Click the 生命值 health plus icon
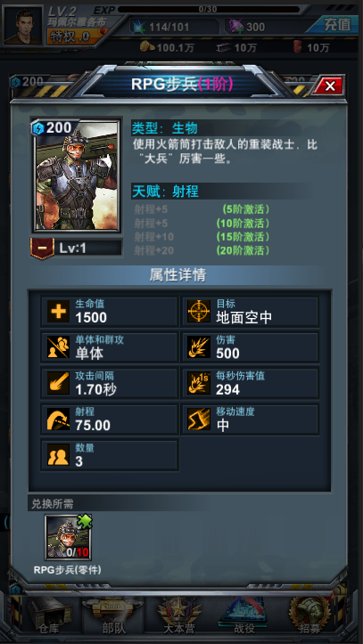363x644 pixels. click(x=58, y=312)
